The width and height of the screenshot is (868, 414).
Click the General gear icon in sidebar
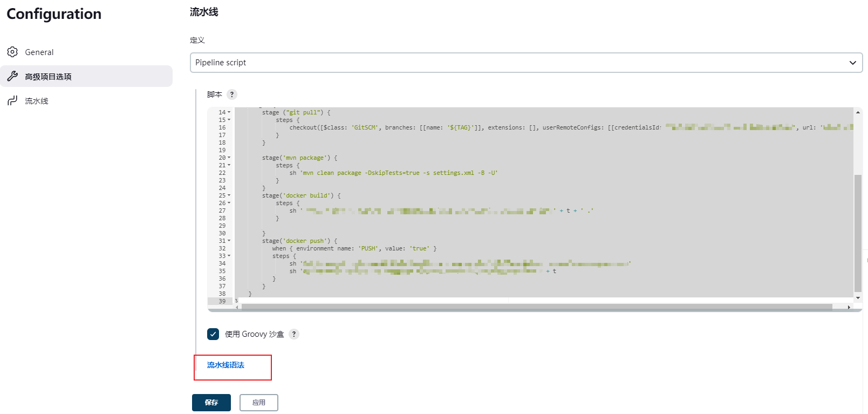(12, 52)
